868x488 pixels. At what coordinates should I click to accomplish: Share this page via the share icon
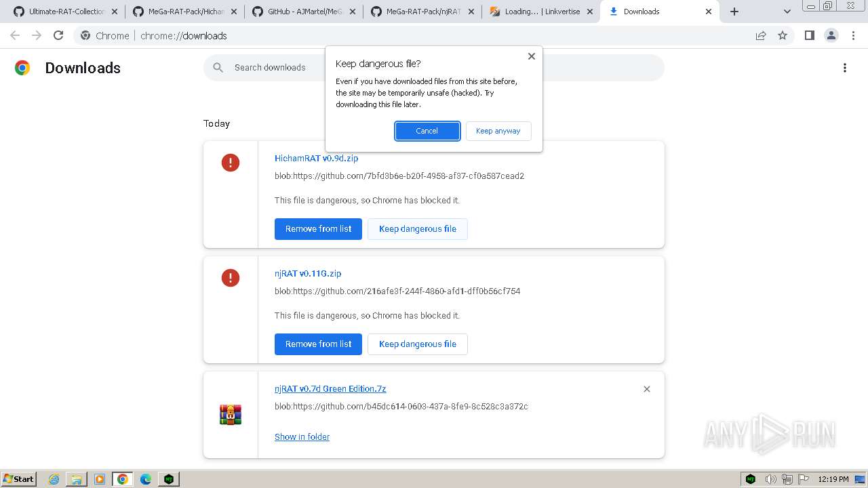pyautogui.click(x=761, y=36)
